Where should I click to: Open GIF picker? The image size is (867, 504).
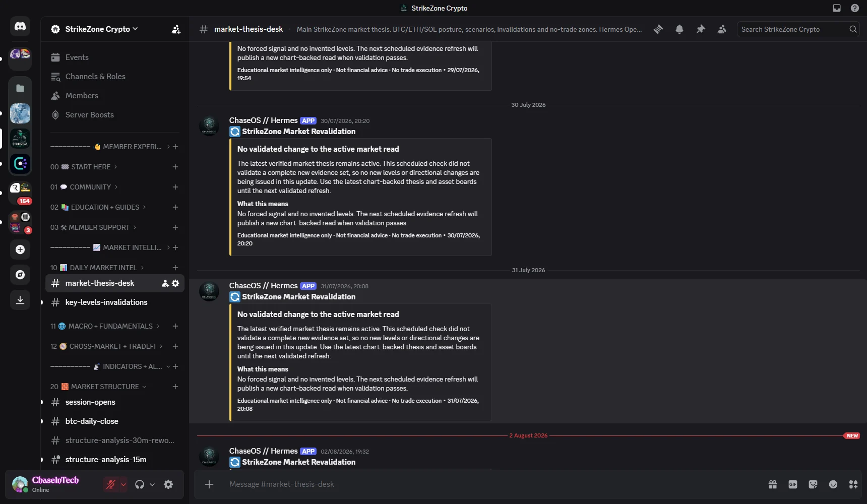point(793,484)
